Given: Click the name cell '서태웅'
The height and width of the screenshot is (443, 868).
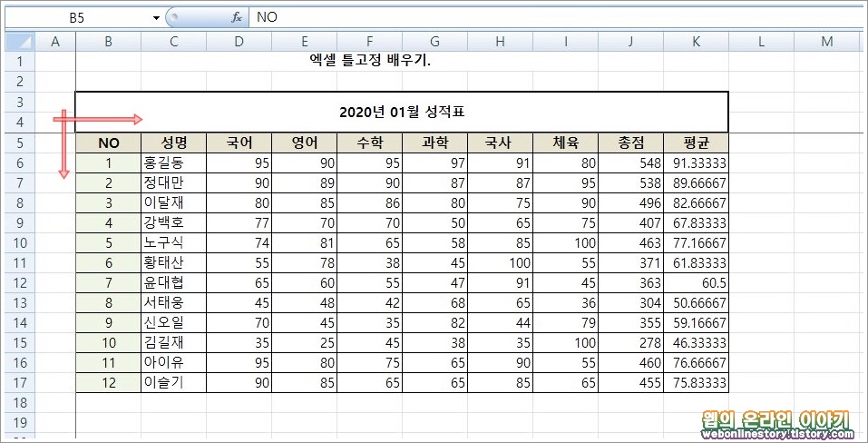Looking at the screenshot, I should click(174, 303).
